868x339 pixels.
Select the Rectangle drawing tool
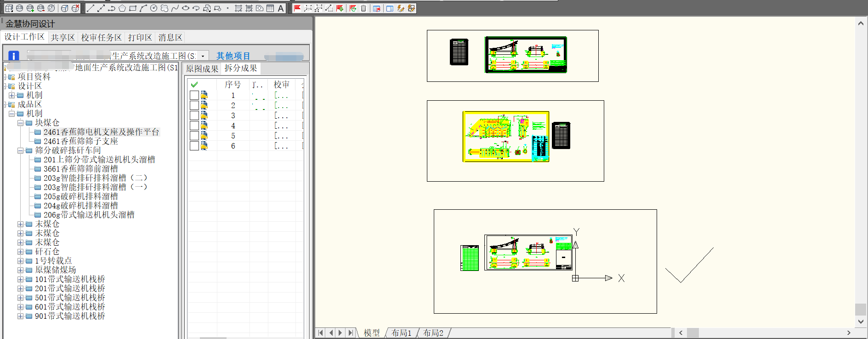pos(133,8)
